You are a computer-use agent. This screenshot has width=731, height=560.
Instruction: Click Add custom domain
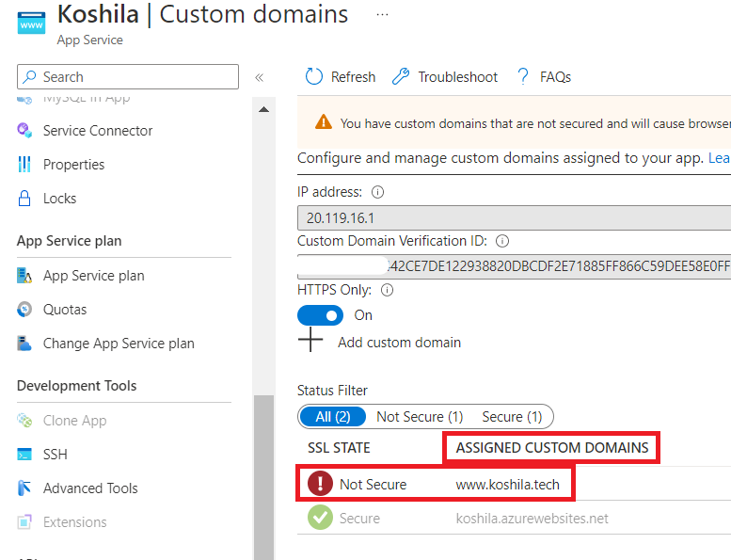(400, 343)
